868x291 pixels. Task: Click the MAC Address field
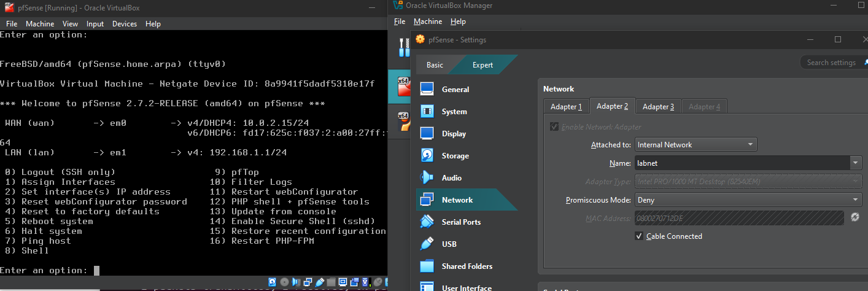[x=739, y=217]
